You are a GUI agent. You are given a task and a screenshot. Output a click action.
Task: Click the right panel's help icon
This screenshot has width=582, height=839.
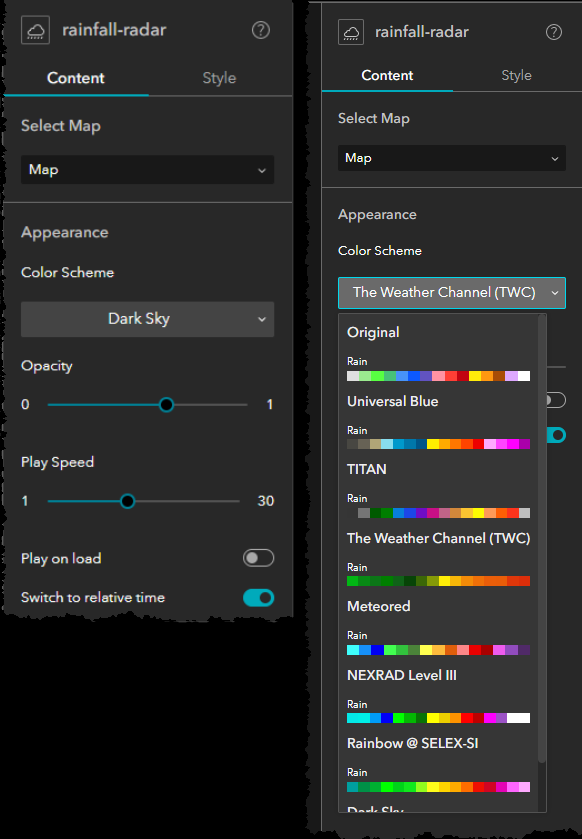click(554, 32)
